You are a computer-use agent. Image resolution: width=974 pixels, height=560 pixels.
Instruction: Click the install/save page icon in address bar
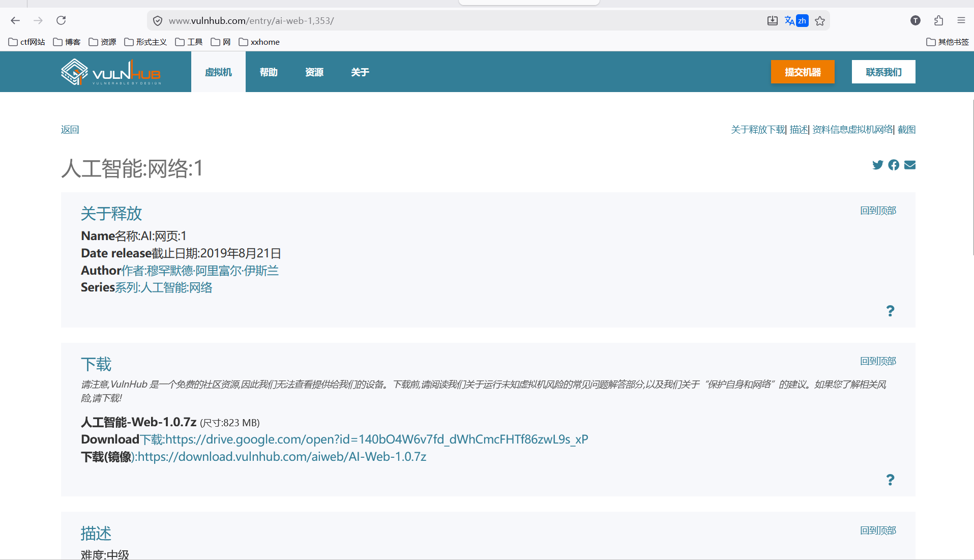coord(772,21)
